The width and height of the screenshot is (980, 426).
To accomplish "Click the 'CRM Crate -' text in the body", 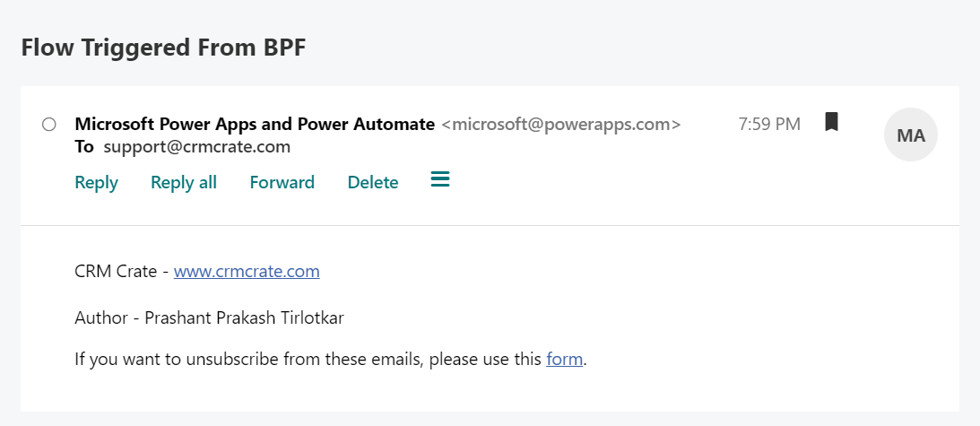I will tap(121, 271).
